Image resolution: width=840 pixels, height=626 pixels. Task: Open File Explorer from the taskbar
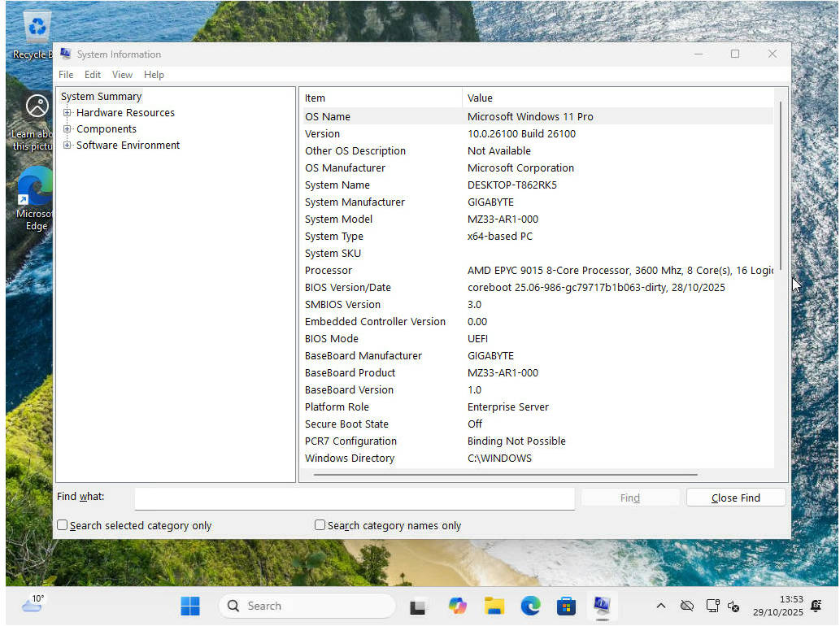[494, 606]
